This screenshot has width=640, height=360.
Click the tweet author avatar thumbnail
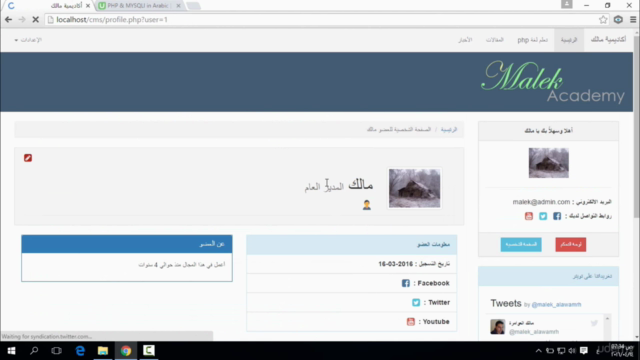tap(498, 327)
